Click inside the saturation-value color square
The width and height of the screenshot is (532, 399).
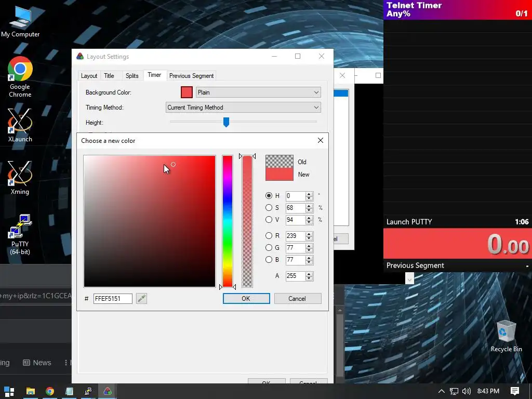[x=149, y=221]
